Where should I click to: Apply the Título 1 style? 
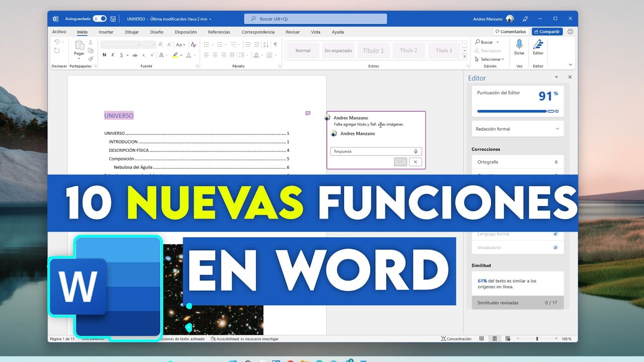(373, 51)
